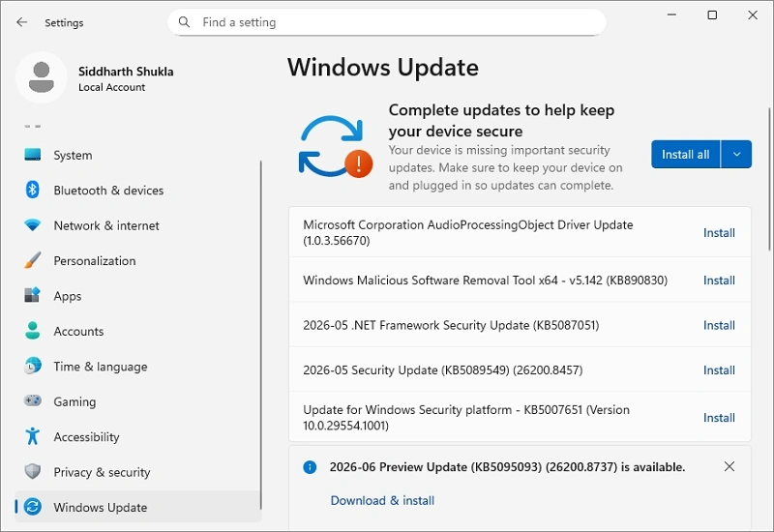Click the KB5007651 Security platform text
The width and height of the screenshot is (774, 532).
[x=466, y=418]
